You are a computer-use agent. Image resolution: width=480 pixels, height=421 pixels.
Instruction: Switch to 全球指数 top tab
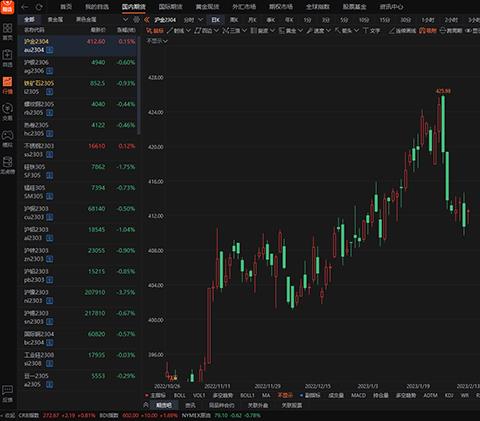click(318, 7)
